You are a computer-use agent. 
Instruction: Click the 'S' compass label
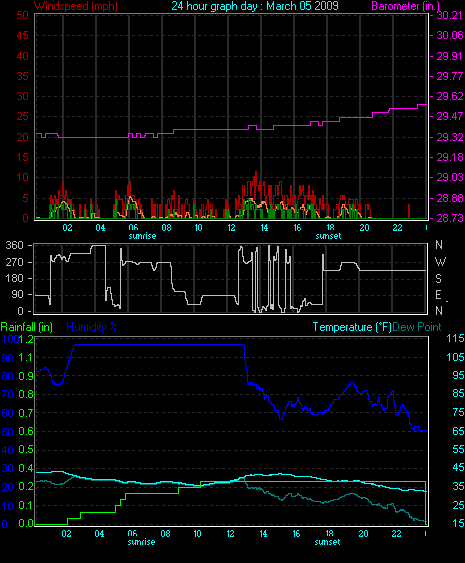coord(438,279)
